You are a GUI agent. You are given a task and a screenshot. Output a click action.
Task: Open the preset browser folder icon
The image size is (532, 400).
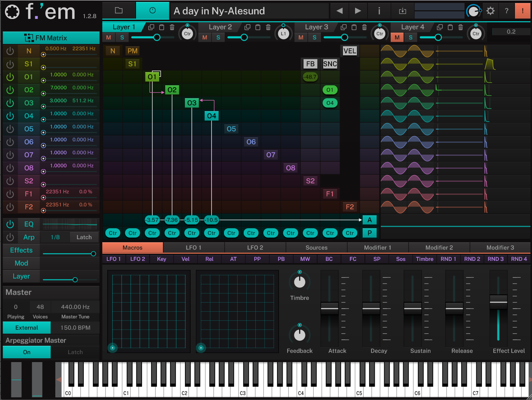[119, 11]
